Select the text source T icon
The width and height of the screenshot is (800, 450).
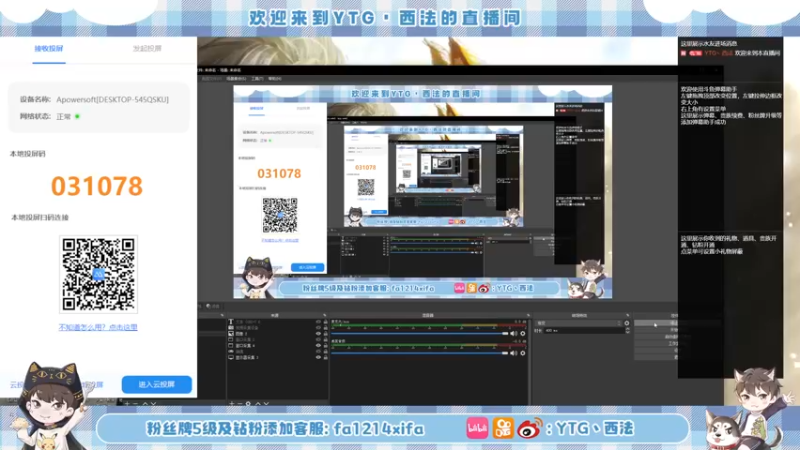pos(231,321)
